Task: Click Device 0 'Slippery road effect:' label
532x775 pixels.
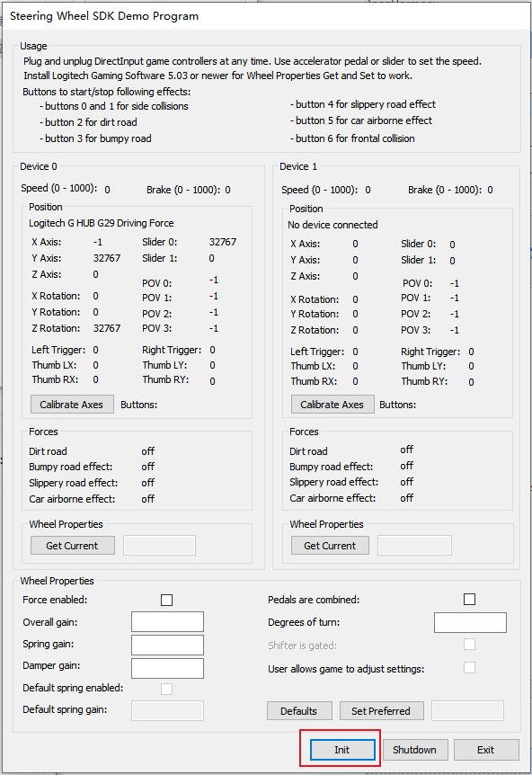Action: pos(73,483)
